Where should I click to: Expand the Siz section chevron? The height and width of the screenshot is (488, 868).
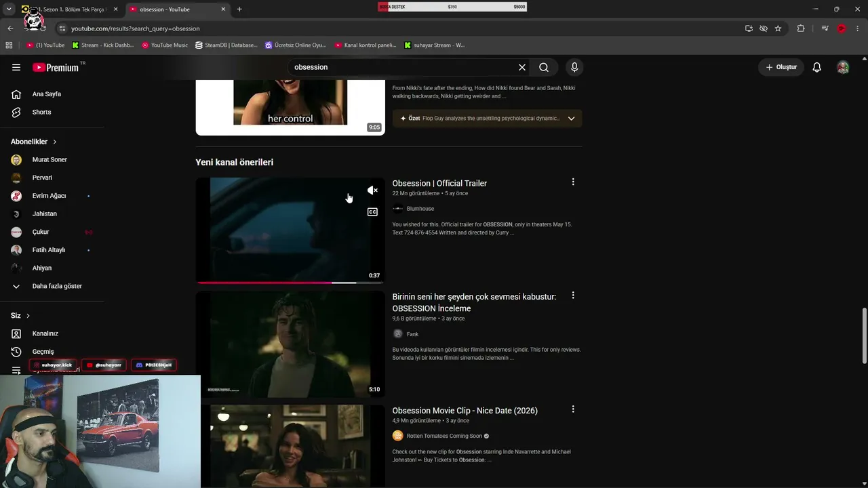28,316
